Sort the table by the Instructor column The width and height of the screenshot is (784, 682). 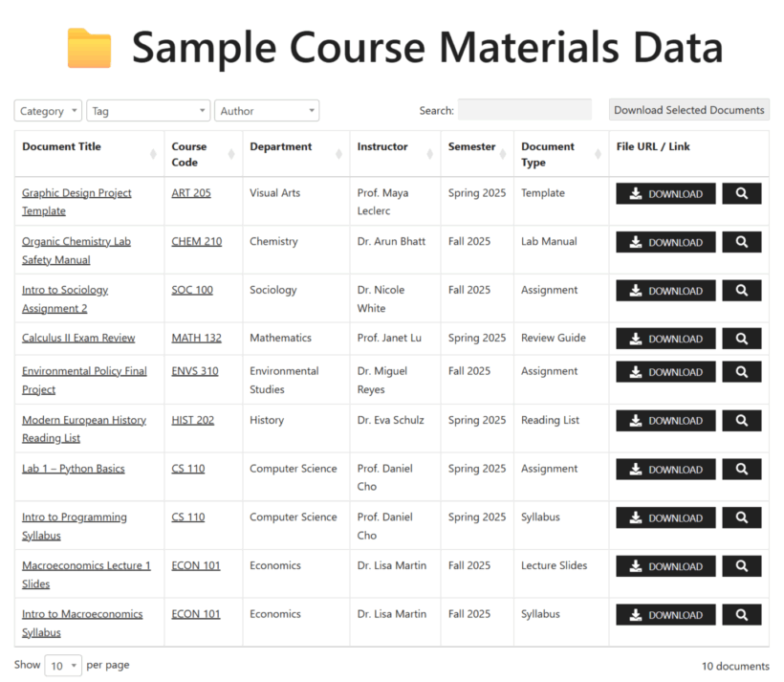pos(429,154)
